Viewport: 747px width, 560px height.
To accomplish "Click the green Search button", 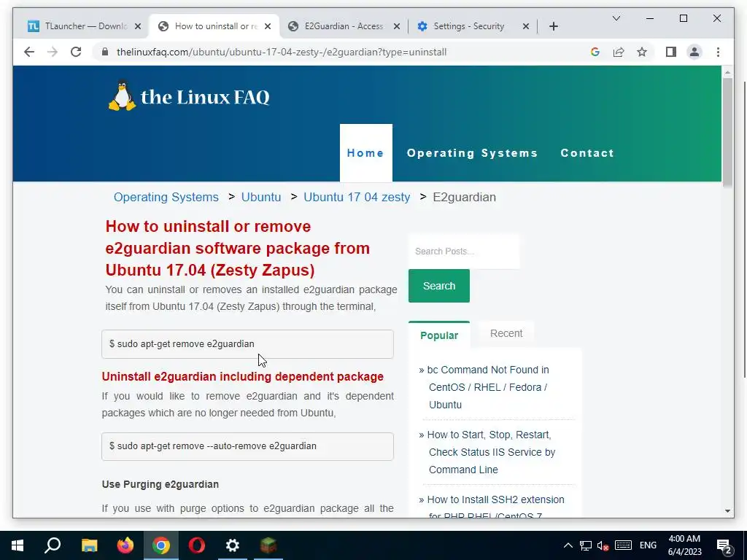I will tap(438, 286).
